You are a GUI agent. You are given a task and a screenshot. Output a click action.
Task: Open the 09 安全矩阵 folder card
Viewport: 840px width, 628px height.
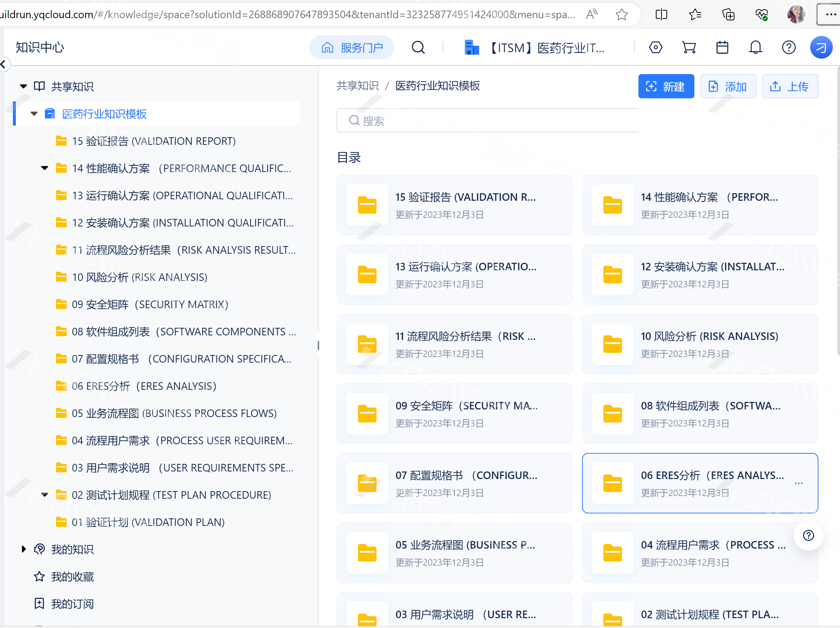pos(455,414)
